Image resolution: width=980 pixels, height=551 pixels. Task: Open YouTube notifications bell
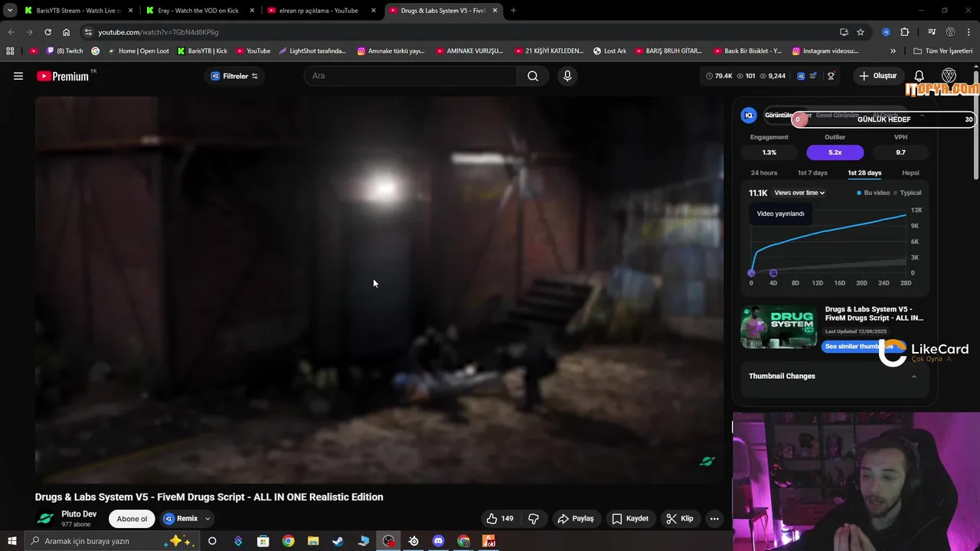point(920,76)
